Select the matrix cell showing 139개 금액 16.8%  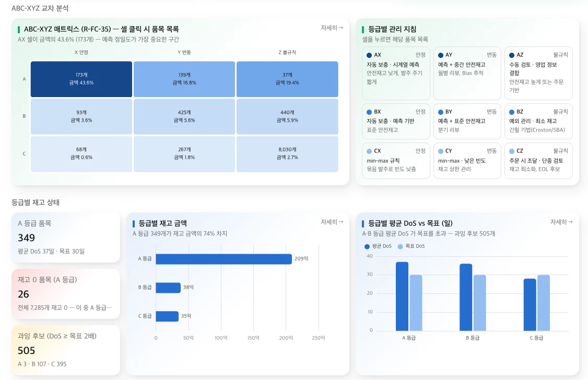point(184,79)
